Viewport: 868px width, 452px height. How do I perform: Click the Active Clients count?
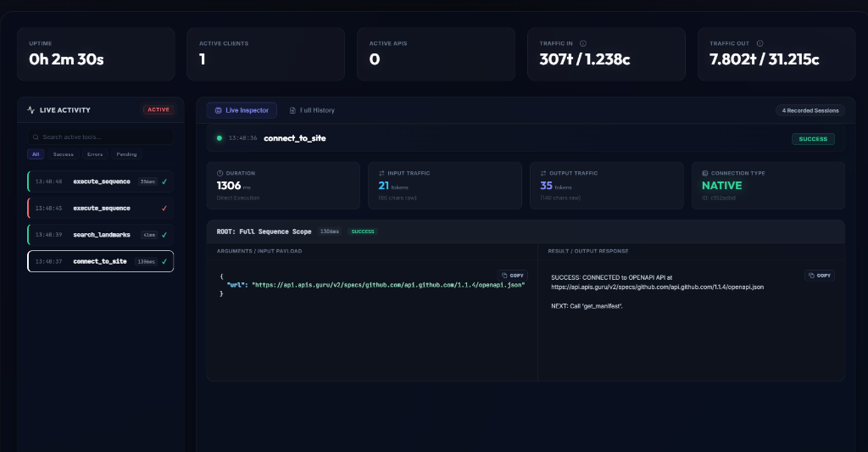coord(202,59)
